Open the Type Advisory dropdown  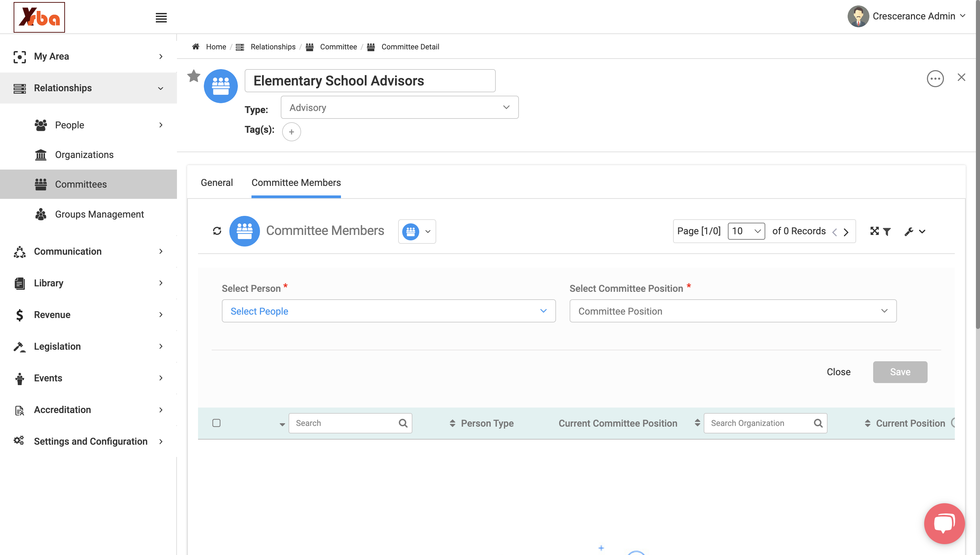point(399,108)
